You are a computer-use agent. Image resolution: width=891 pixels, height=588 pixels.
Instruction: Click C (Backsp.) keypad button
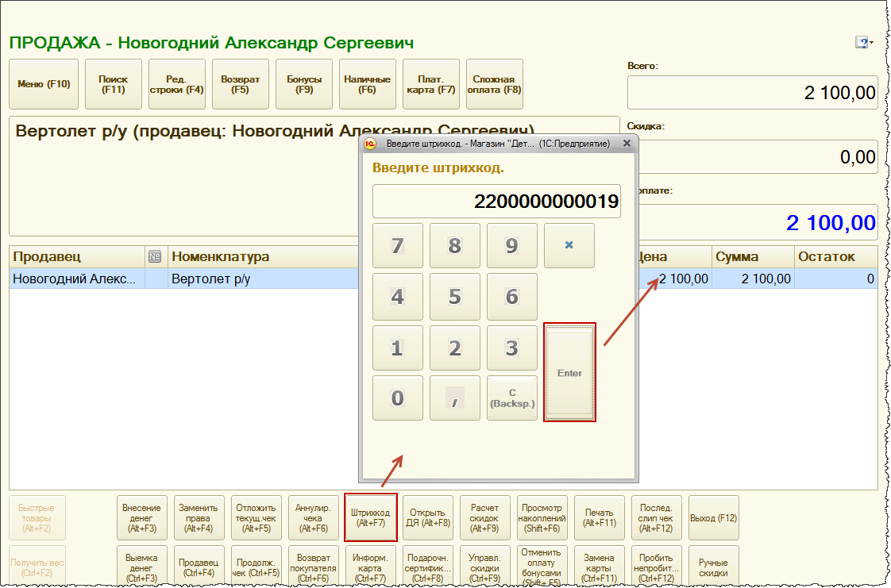(x=512, y=398)
